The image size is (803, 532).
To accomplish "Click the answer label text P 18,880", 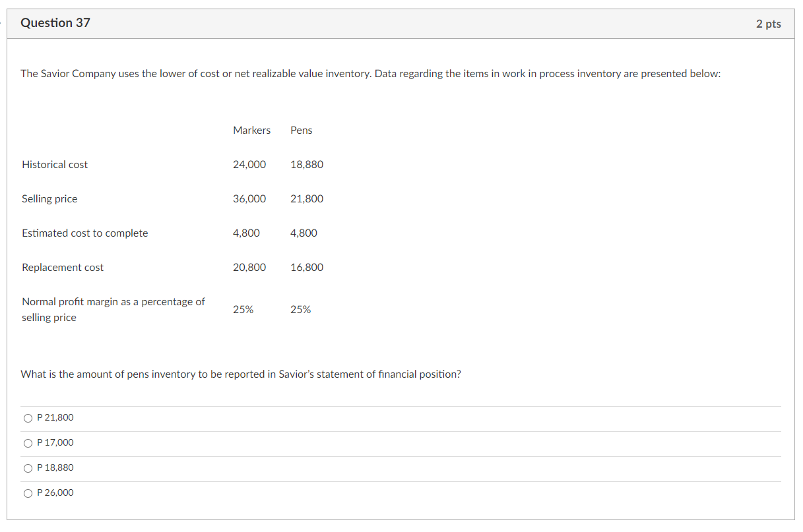I will click(x=57, y=467).
